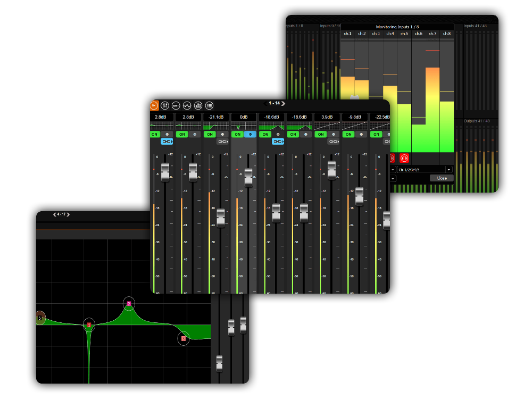The image size is (532, 399).
Task: Click the blue link icon on first -18.6dB channel
Action: click(278, 142)
